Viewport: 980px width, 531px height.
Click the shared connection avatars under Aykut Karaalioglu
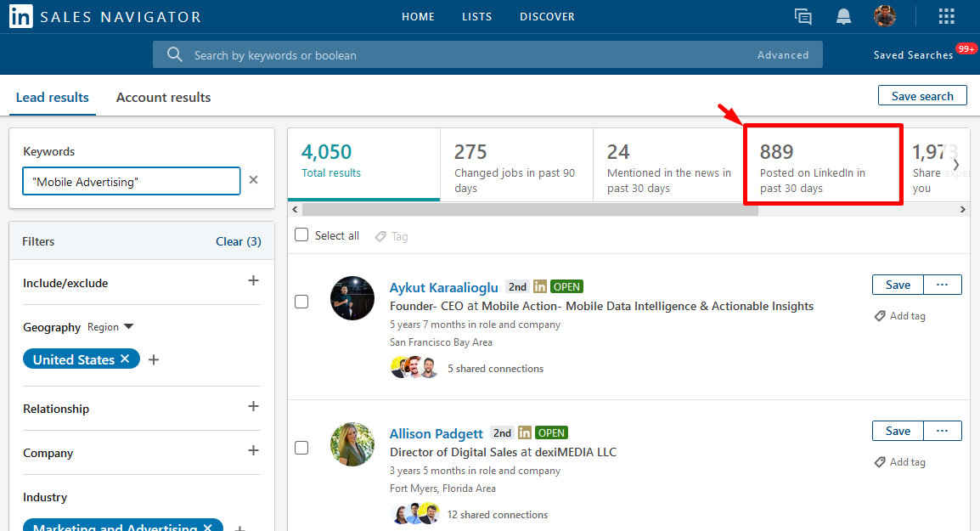(x=414, y=368)
